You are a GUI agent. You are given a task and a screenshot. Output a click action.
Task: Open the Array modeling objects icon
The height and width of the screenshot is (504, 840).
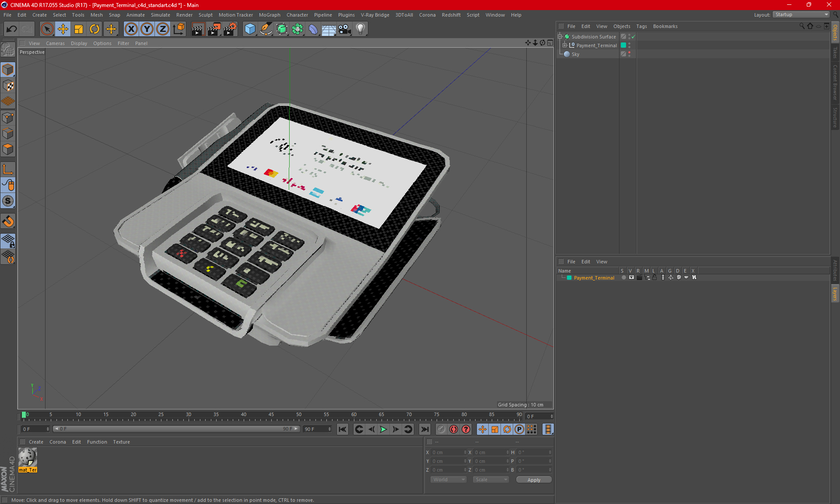[297, 29]
